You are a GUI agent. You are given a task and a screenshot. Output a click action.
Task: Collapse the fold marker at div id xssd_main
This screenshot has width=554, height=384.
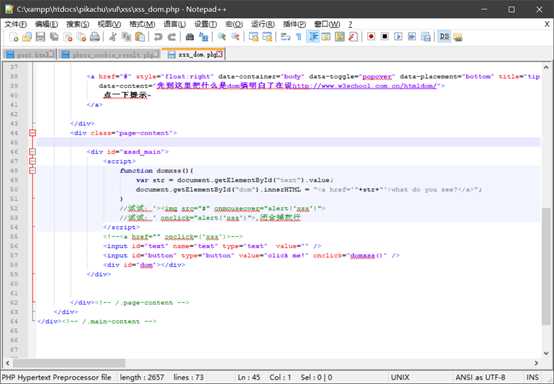point(33,152)
